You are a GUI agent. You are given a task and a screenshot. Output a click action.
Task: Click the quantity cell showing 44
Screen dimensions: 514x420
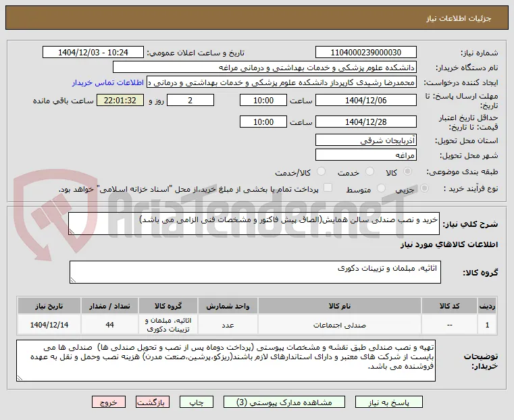[110, 325]
